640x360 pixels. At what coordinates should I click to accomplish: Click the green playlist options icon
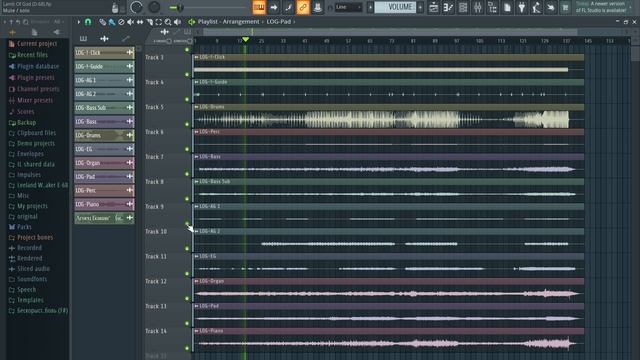(191, 22)
